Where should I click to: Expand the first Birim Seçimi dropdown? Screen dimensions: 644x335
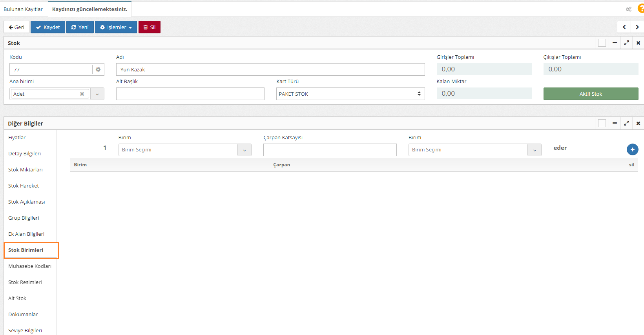pyautogui.click(x=244, y=150)
